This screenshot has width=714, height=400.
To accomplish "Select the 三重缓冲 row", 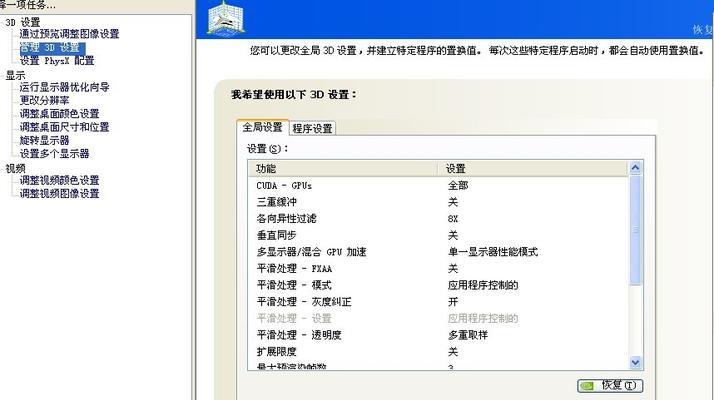I will point(438,202).
